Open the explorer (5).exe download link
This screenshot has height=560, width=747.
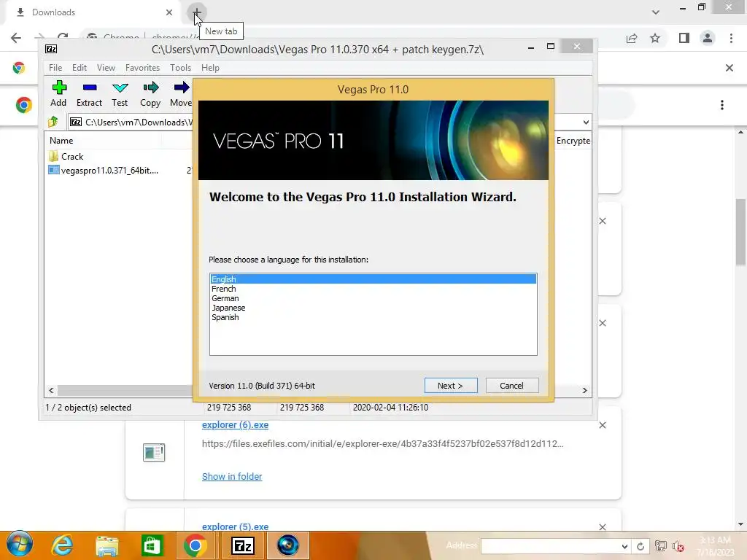(235, 526)
